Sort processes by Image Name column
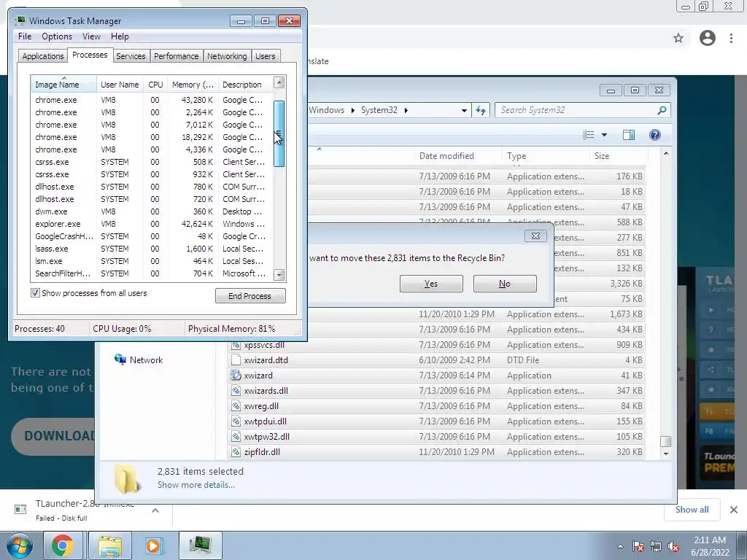The width and height of the screenshot is (747, 560). [64, 85]
